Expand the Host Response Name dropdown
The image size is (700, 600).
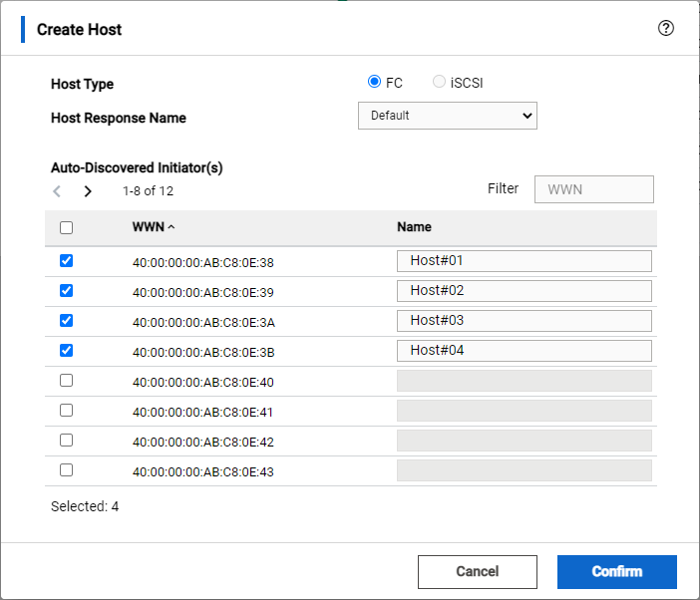coord(447,116)
